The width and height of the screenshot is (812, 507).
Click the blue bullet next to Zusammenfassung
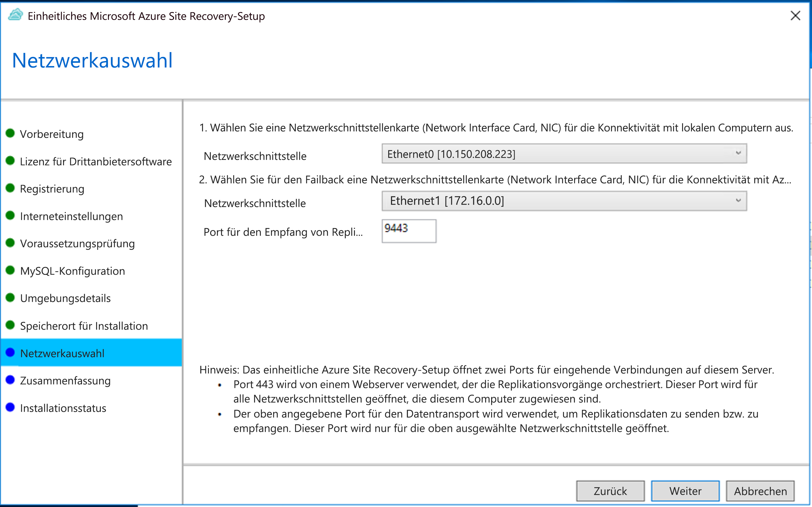pos(10,380)
